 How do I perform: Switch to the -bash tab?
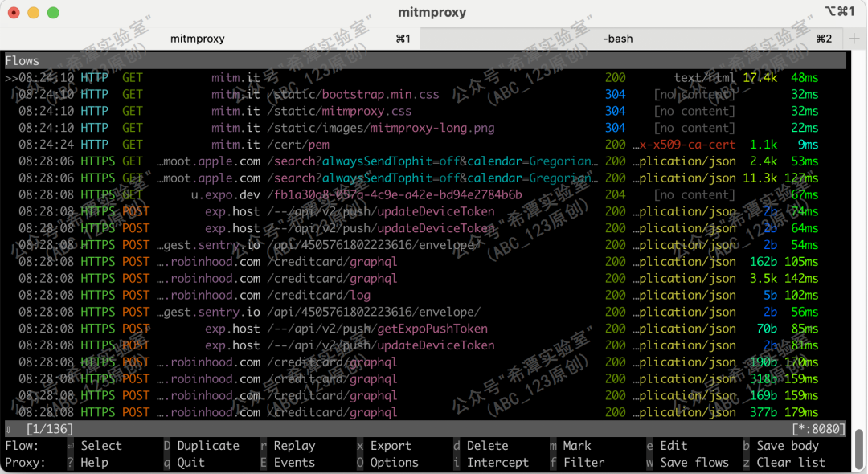[633, 39]
